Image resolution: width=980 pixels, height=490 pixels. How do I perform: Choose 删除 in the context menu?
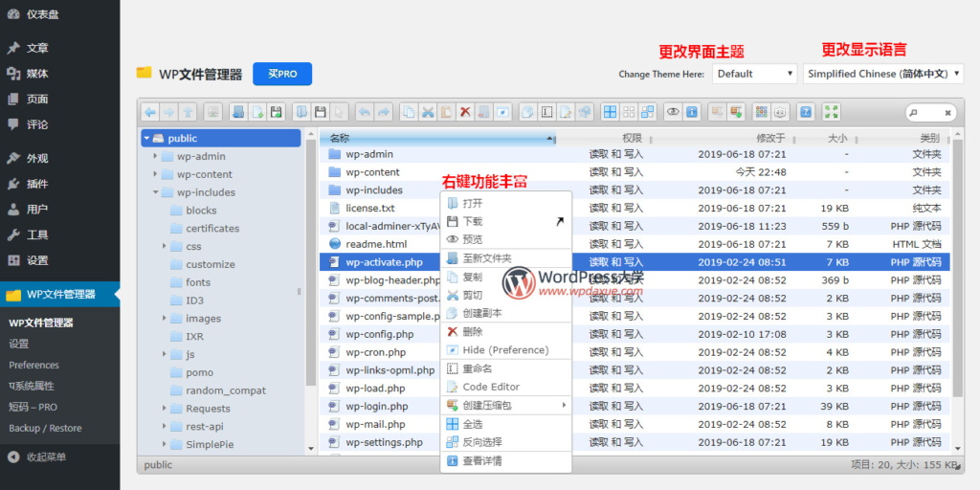[506, 332]
